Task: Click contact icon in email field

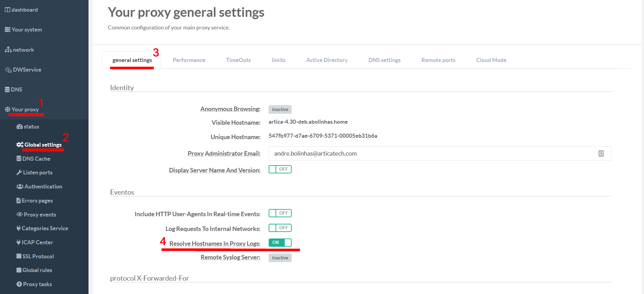Action: (x=601, y=154)
